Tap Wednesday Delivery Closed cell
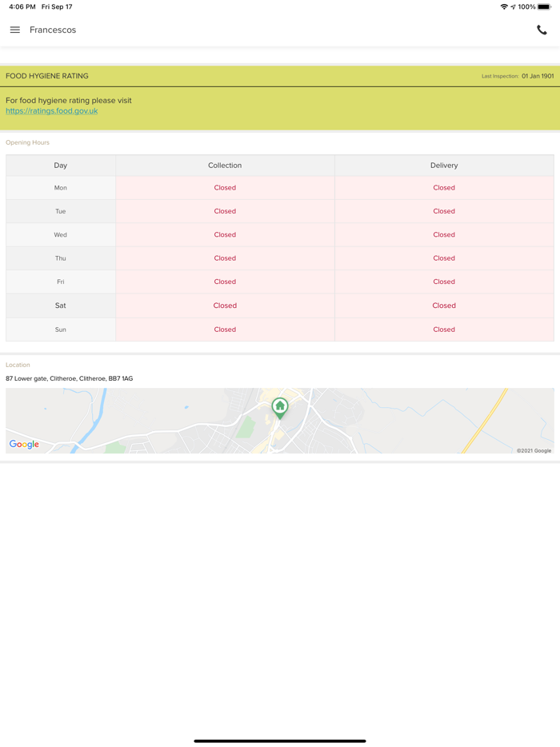Image resolution: width=560 pixels, height=747 pixels. (444, 234)
